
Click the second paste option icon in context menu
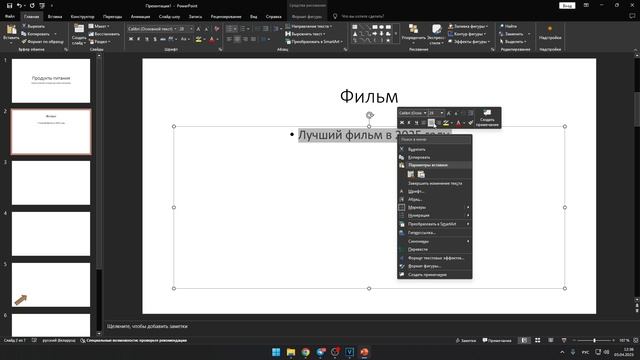[x=421, y=174]
